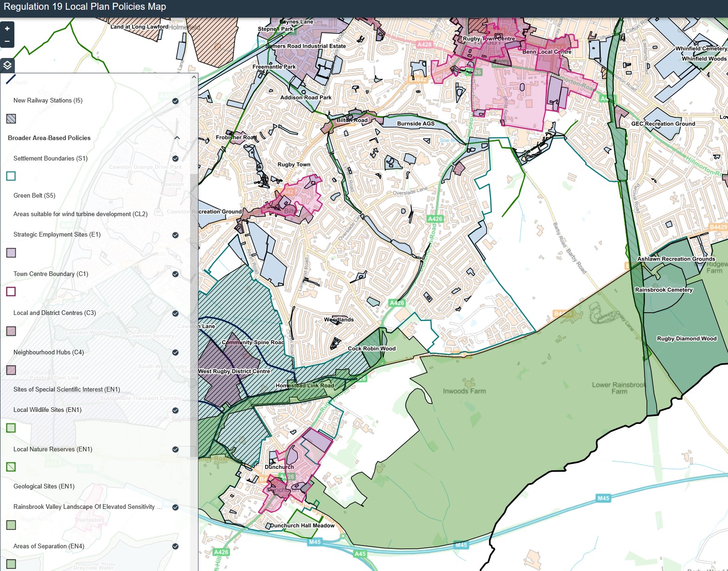Toggle Areas of Separation (EN4) checkbox

pyautogui.click(x=175, y=546)
